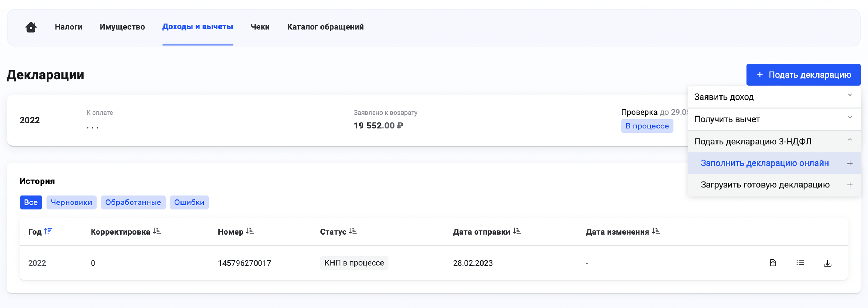Select Заявить доход menu item
Screen dimensions: 868x308
tap(774, 97)
